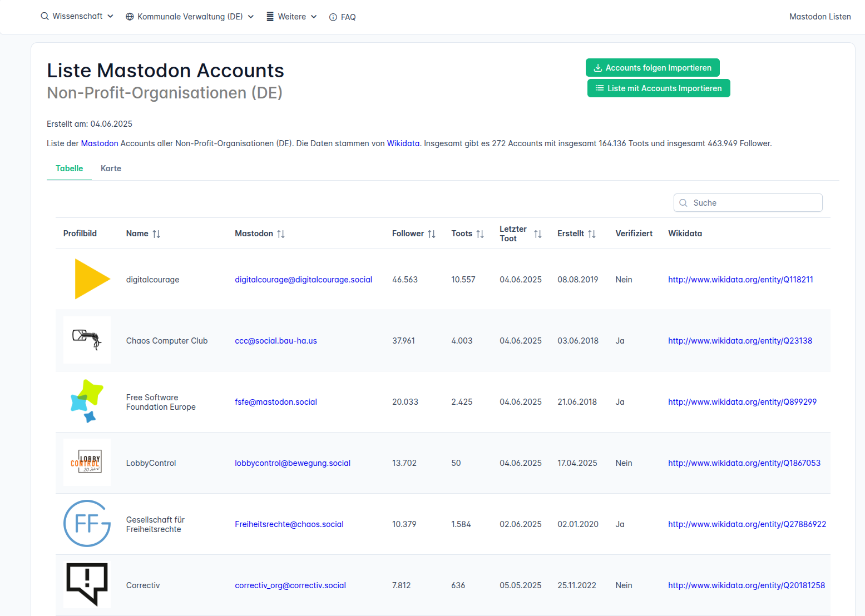Sort table by Letzter Toot arrows
Image resolution: width=865 pixels, height=616 pixels.
[538, 234]
